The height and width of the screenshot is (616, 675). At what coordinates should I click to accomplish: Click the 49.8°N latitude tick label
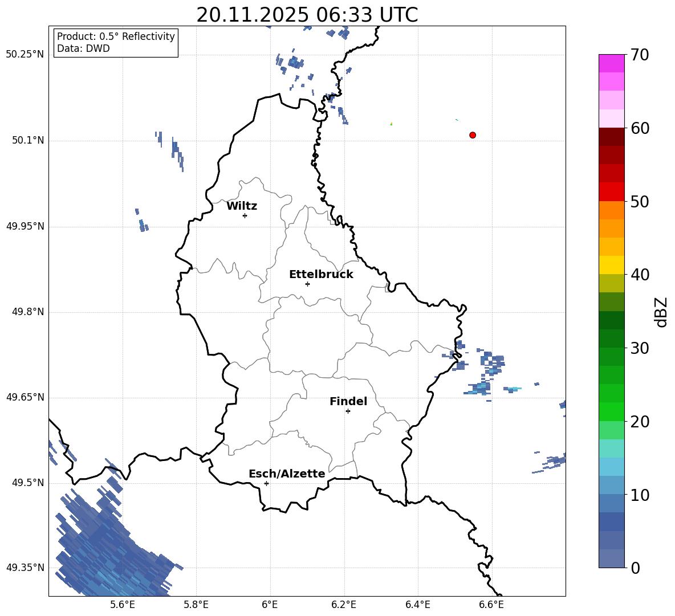(x=28, y=312)
